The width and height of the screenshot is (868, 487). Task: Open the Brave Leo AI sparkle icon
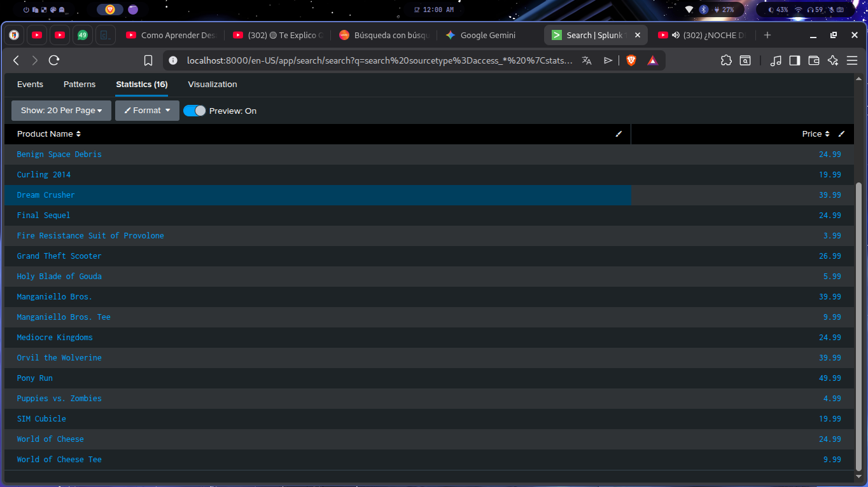point(833,60)
